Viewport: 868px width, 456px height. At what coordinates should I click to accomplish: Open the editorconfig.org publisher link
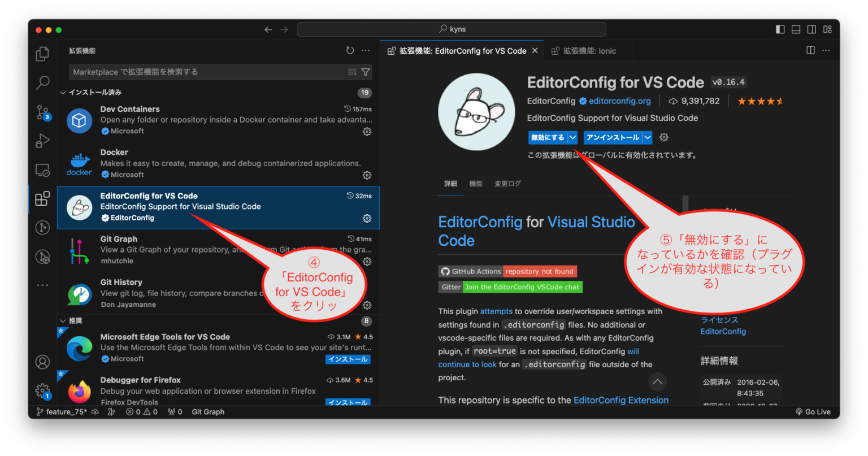[619, 101]
